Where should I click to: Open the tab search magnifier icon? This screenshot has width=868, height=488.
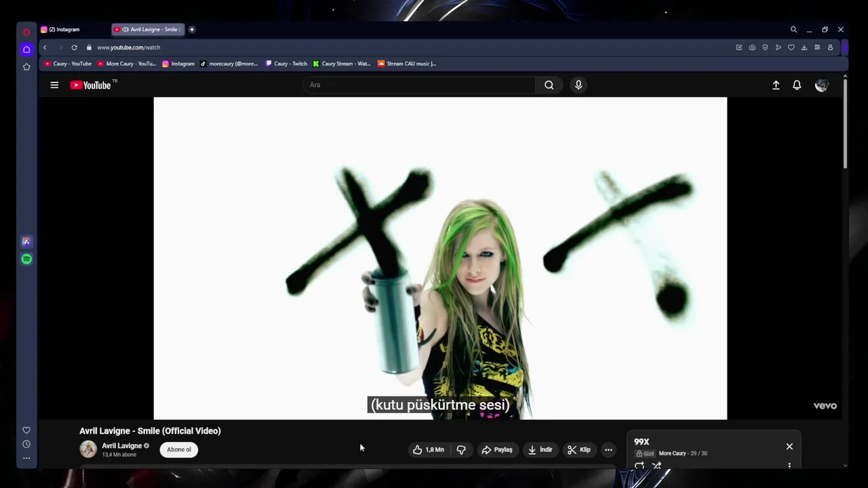coord(793,30)
